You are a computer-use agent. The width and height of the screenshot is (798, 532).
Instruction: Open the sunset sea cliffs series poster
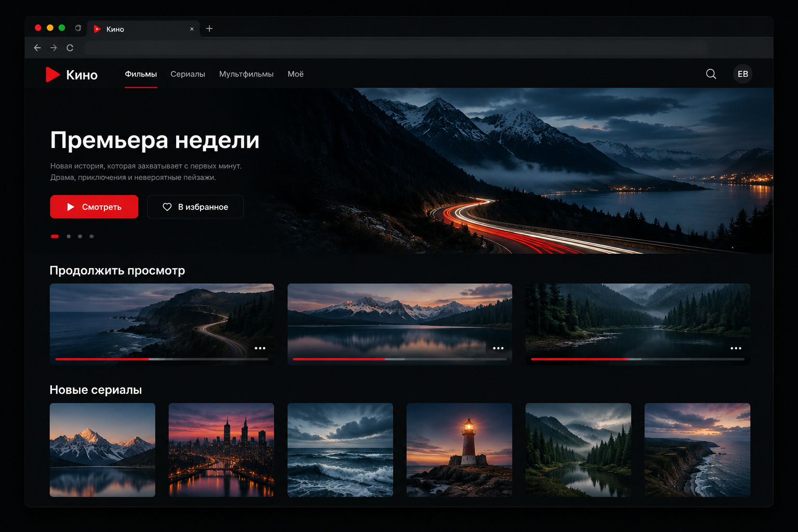click(697, 450)
